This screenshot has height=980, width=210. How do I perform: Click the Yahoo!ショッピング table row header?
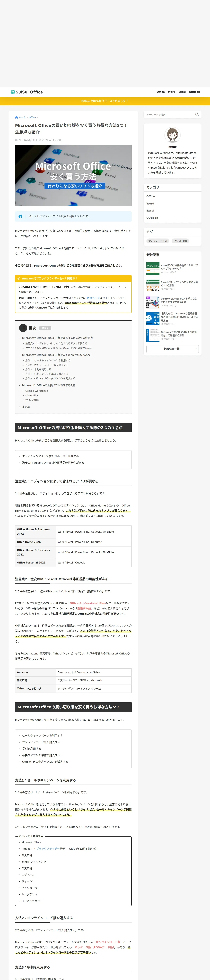(x=35, y=689)
